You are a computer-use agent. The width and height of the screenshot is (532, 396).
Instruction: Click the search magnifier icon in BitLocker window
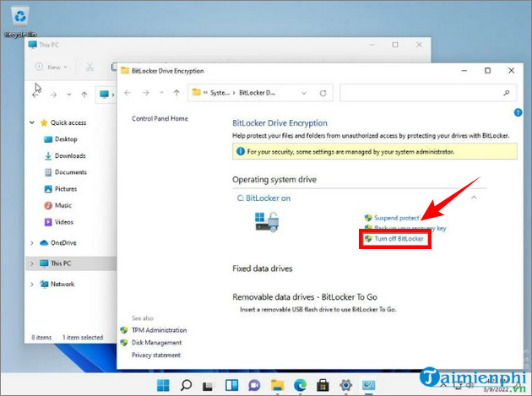(x=506, y=93)
